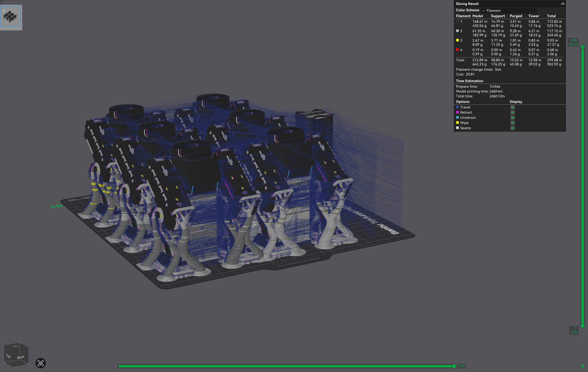Click the Time Estimation section header
The width and height of the screenshot is (588, 372).
pos(469,81)
